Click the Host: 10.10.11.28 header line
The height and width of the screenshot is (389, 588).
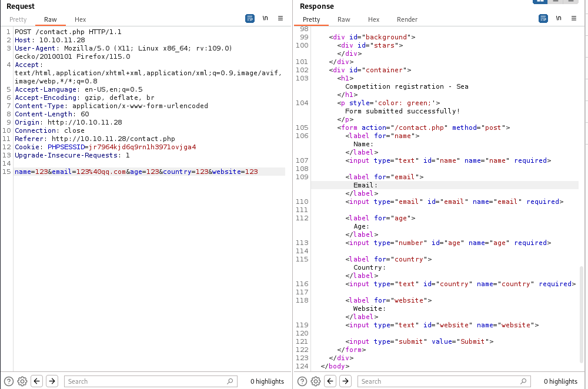click(50, 40)
